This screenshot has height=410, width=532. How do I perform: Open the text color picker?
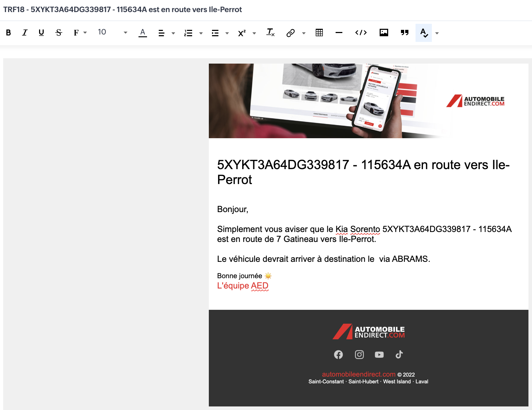[142, 33]
